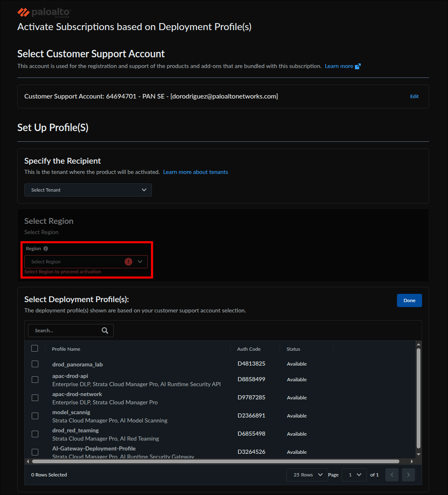Click the apac-drod-api profile name

[70, 376]
